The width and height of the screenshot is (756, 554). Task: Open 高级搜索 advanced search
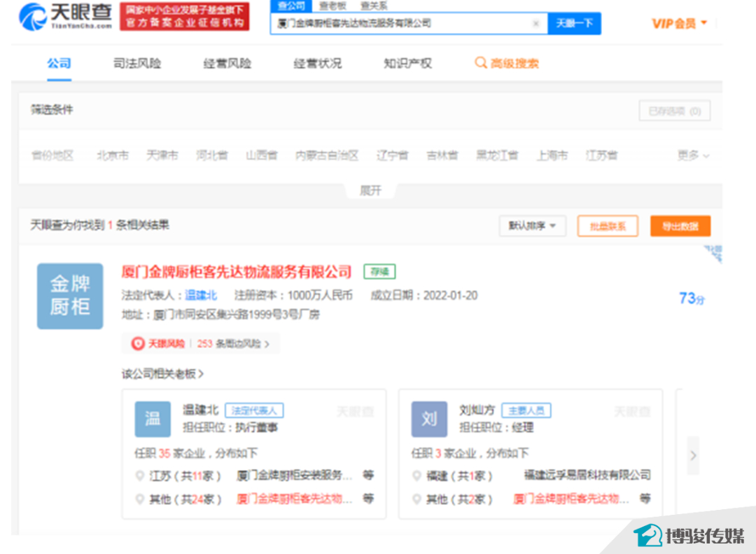click(x=514, y=63)
